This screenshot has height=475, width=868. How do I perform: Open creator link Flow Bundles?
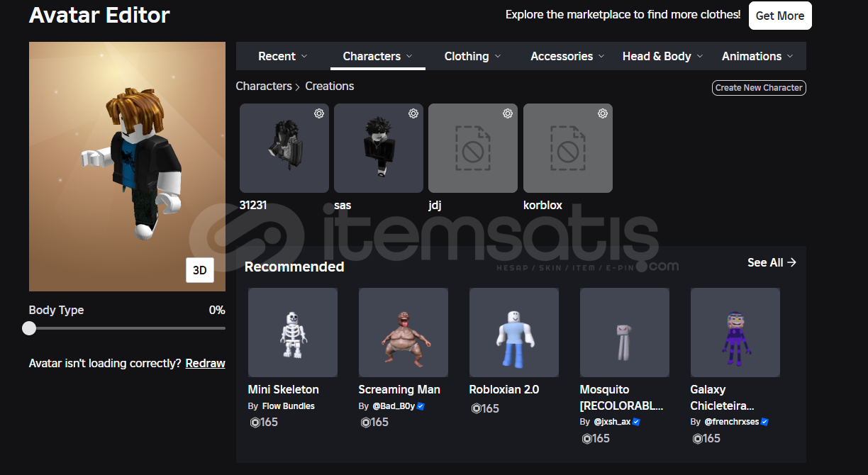[289, 406]
